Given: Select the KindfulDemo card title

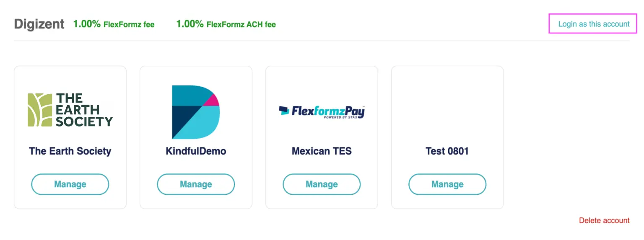Looking at the screenshot, I should [196, 151].
